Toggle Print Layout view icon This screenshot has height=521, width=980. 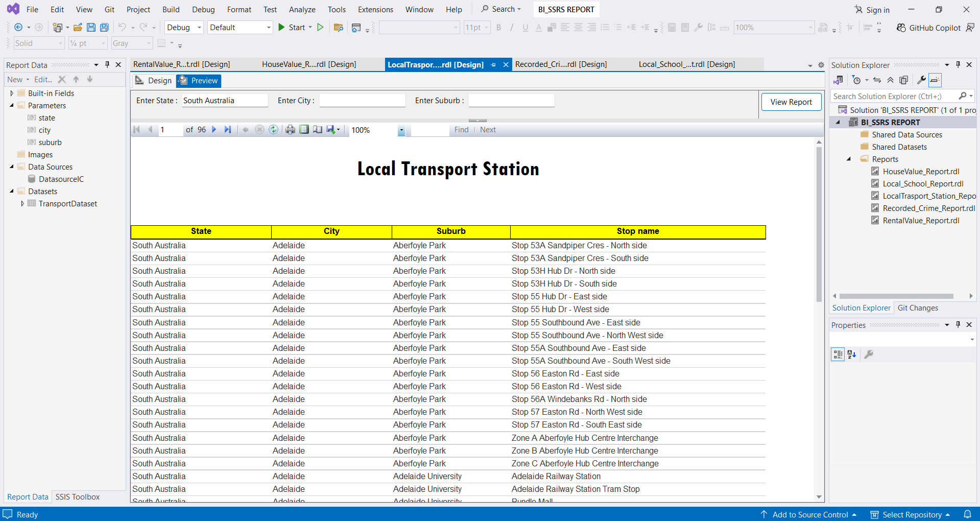(304, 130)
